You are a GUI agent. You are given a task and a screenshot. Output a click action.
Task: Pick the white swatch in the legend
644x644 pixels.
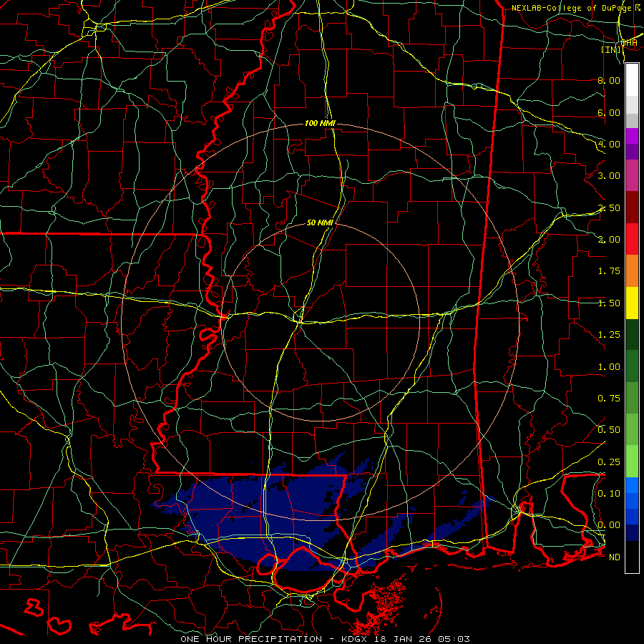click(x=632, y=80)
